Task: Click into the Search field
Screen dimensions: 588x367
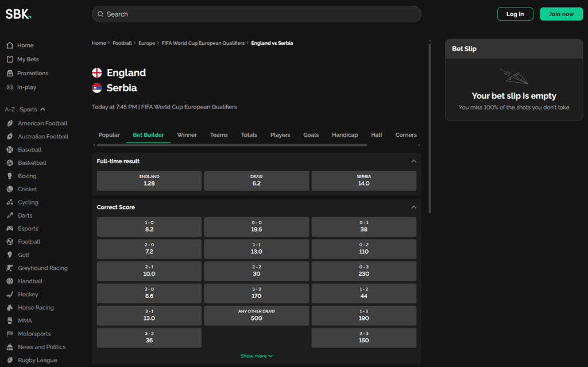Action: (x=256, y=14)
